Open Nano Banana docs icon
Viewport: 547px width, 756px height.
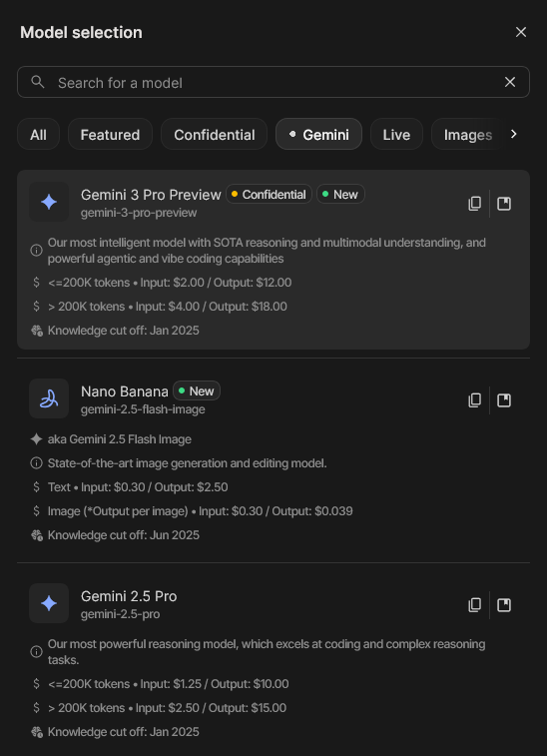click(x=504, y=400)
